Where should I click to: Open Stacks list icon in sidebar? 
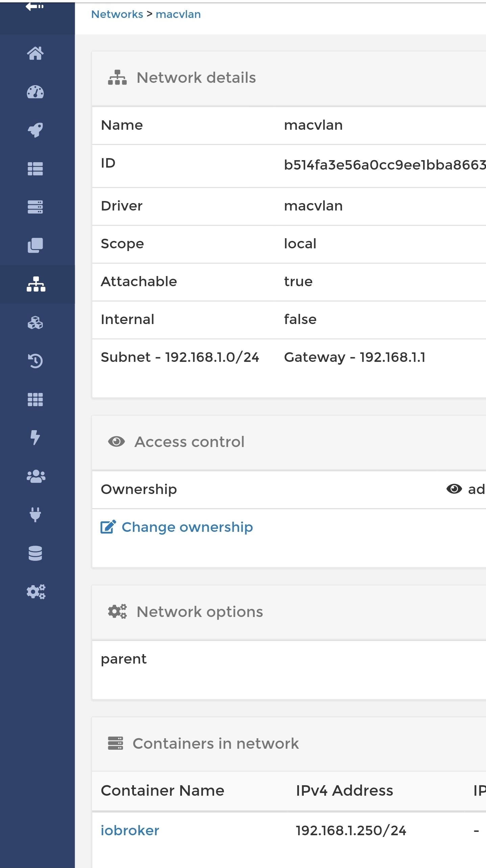(36, 169)
